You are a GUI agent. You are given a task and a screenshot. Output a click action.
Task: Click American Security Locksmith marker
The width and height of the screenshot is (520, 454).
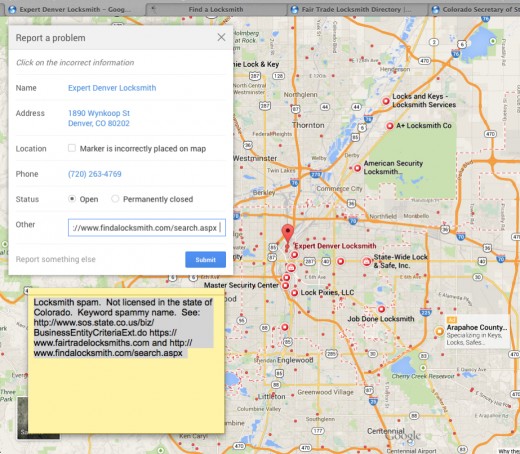pos(357,168)
